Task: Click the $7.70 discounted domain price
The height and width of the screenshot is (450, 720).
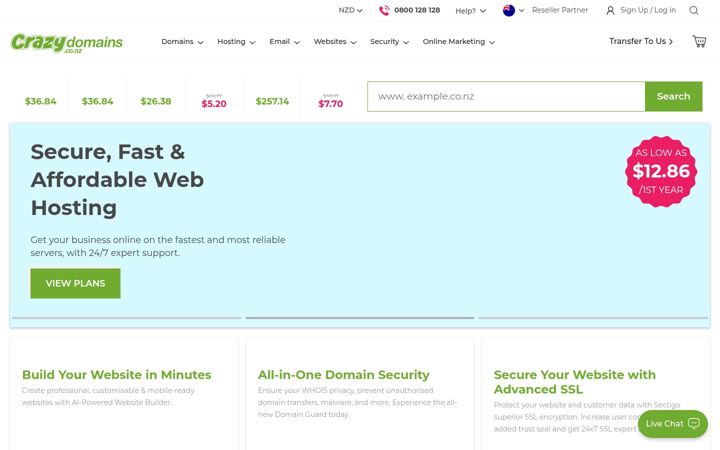Action: pyautogui.click(x=331, y=104)
